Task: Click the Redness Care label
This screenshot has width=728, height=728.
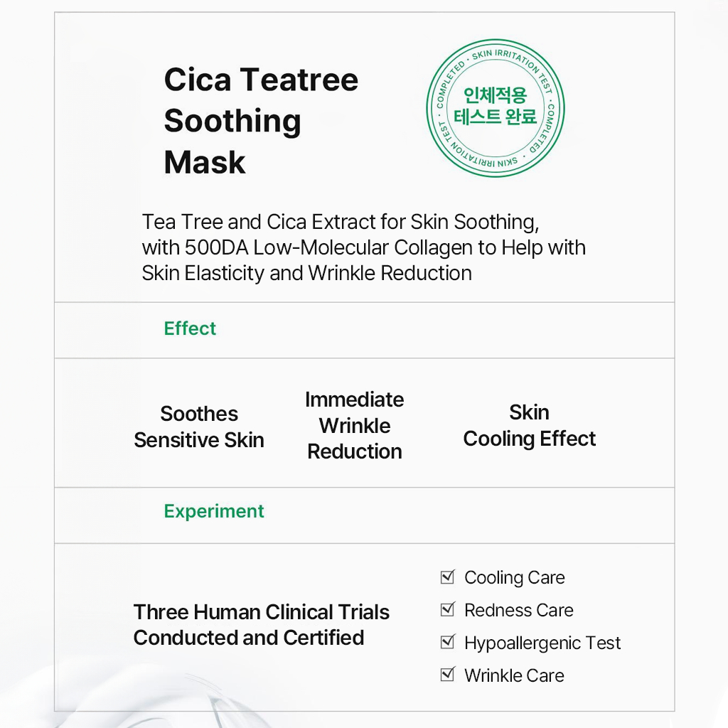Action: pos(519,610)
